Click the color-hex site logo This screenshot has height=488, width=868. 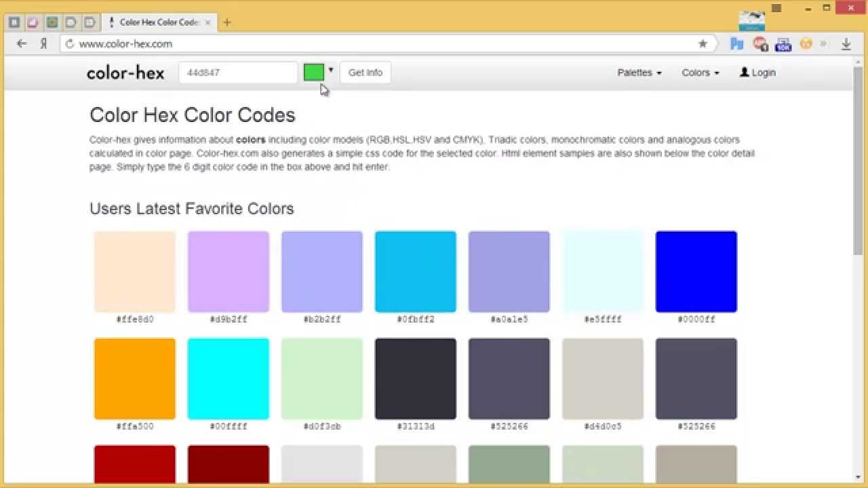pos(125,73)
